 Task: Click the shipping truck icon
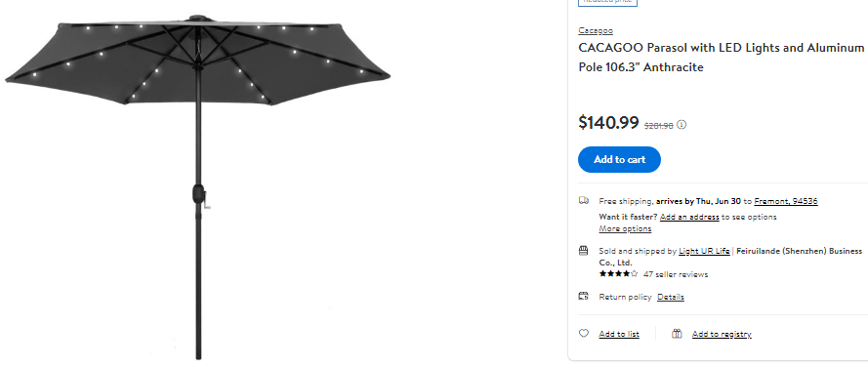pos(584,200)
